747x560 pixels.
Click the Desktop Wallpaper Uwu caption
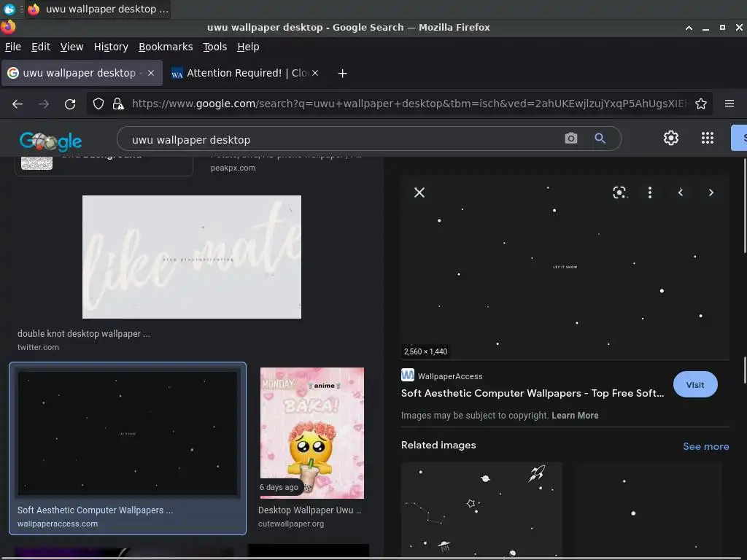(309, 510)
